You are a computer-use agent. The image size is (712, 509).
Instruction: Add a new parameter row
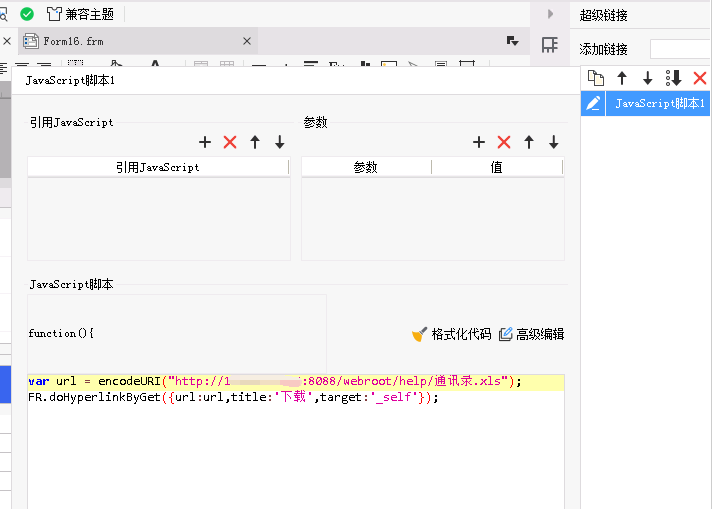[479, 143]
